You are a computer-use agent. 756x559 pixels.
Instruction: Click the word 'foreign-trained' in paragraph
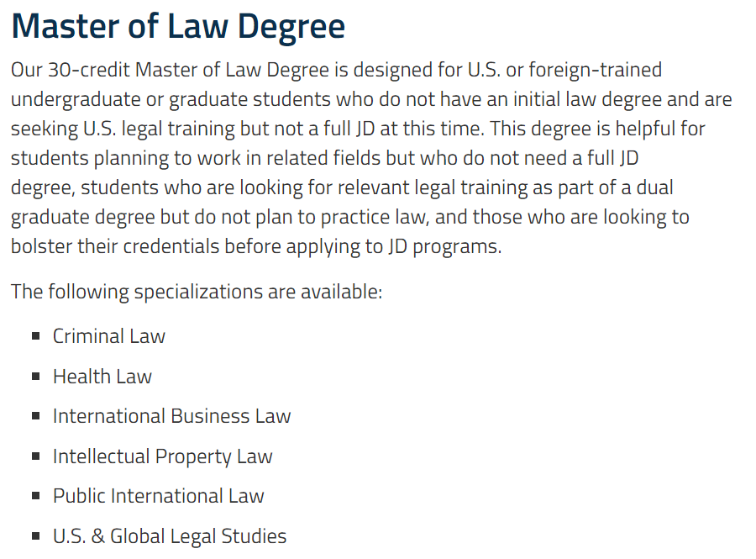click(595, 70)
